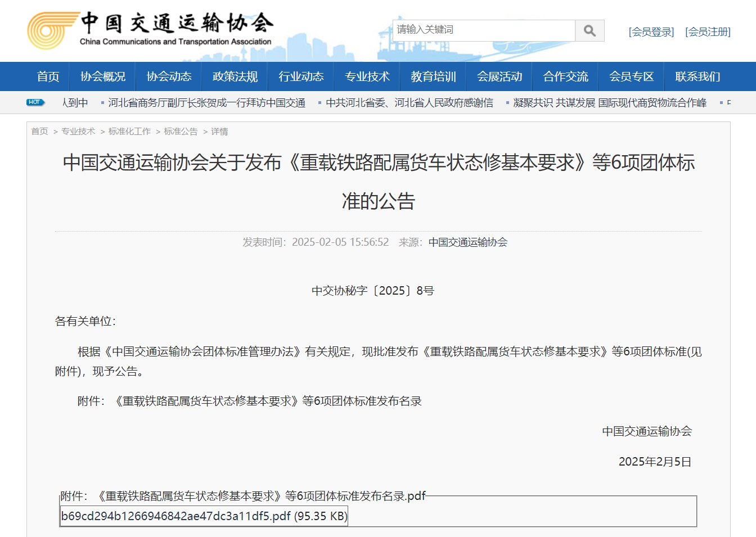This screenshot has height=537, width=756.
Task: Open the 会员注册 member registration link
Action: pyautogui.click(x=708, y=32)
